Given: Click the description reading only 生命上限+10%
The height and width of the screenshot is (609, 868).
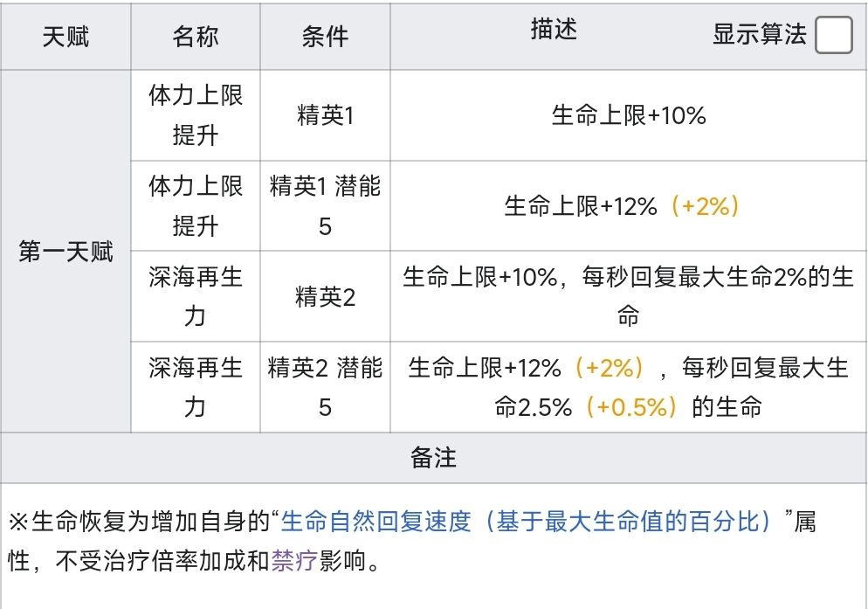Looking at the screenshot, I should [629, 116].
